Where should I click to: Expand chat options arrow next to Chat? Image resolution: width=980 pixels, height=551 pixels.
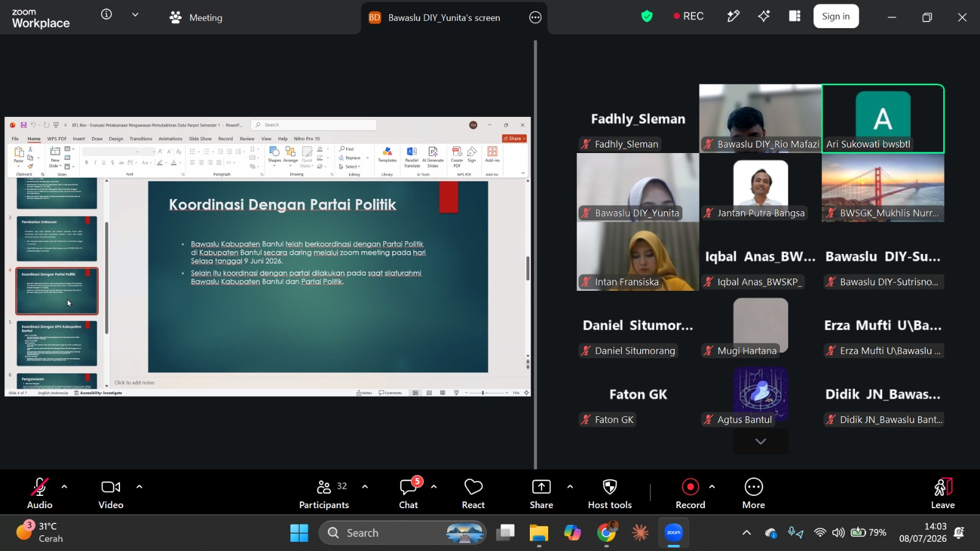point(434,487)
